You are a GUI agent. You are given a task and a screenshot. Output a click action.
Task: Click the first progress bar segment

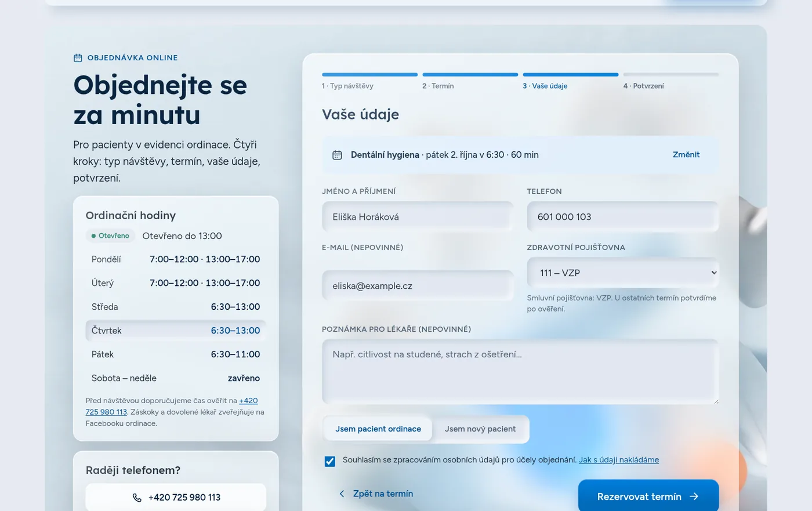click(370, 75)
